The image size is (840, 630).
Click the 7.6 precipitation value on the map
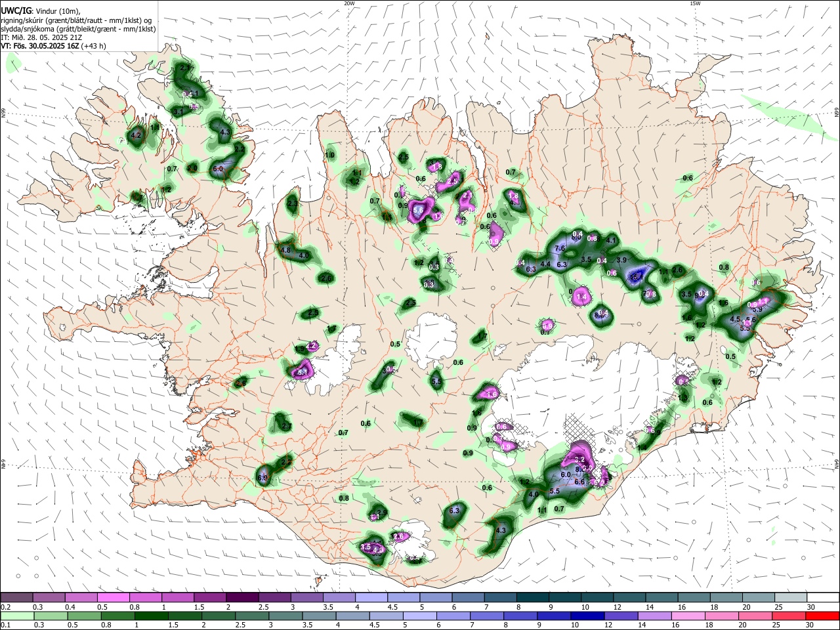coord(560,248)
